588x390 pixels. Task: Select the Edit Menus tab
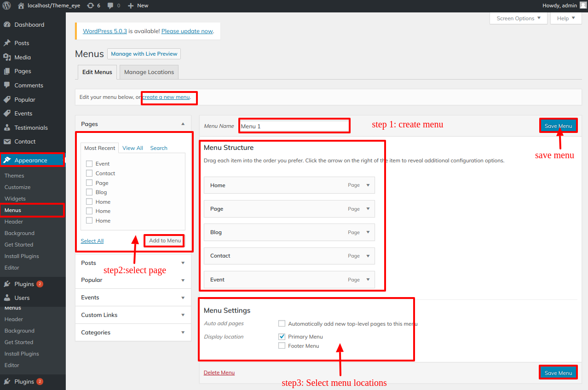(x=97, y=72)
